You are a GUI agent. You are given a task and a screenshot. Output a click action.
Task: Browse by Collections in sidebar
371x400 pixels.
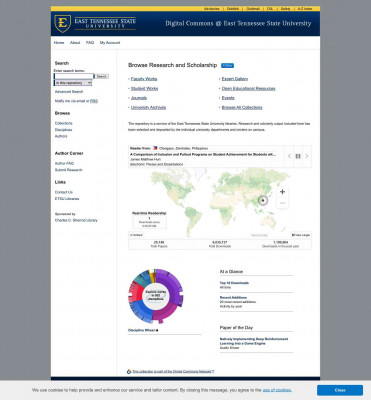click(64, 123)
